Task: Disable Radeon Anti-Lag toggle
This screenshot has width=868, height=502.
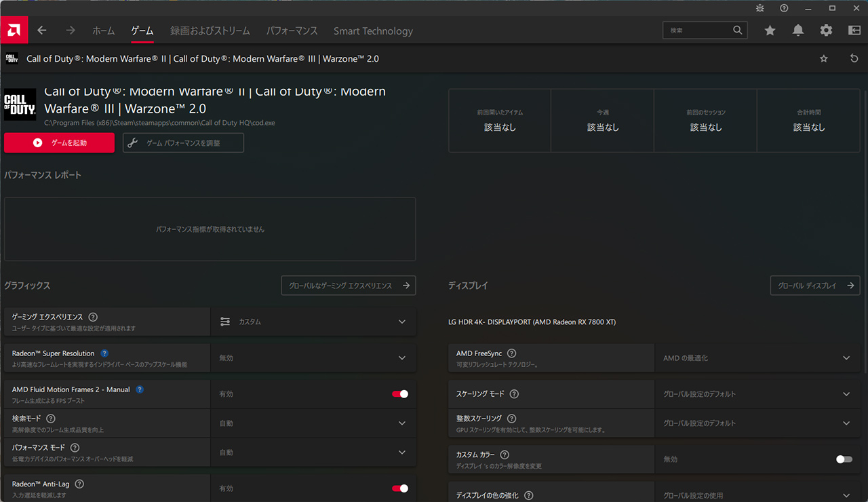Action: point(400,488)
